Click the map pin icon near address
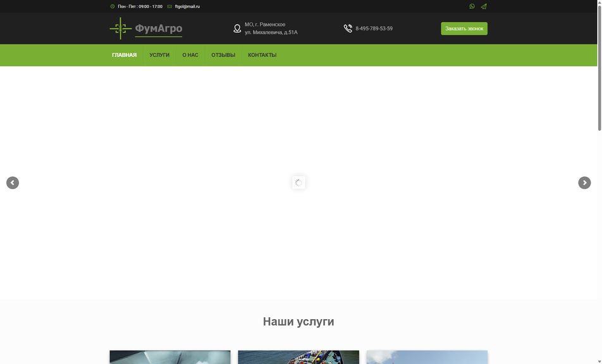602x364 pixels. tap(237, 29)
